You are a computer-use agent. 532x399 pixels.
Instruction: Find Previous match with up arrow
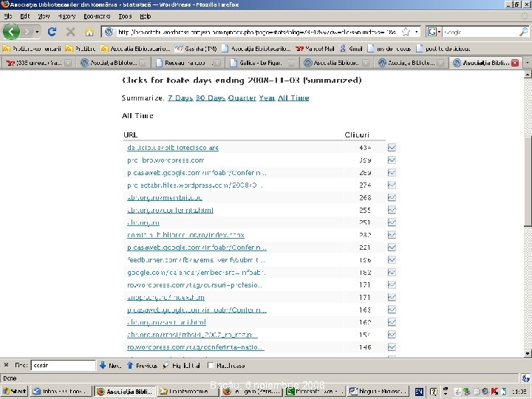pos(142,366)
